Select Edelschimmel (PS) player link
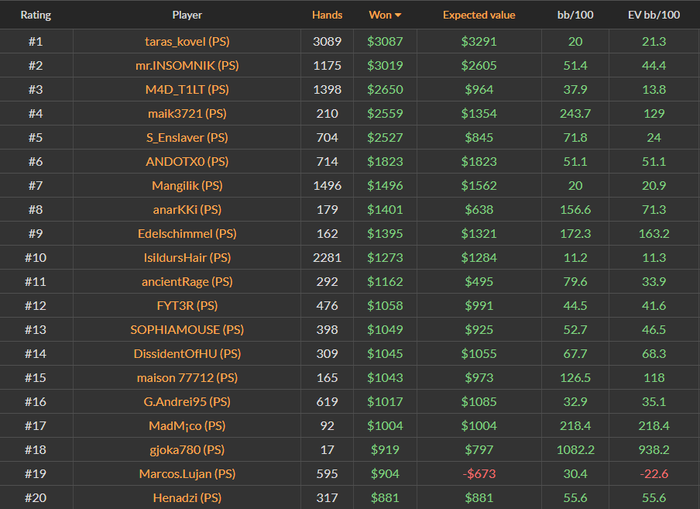 (186, 233)
